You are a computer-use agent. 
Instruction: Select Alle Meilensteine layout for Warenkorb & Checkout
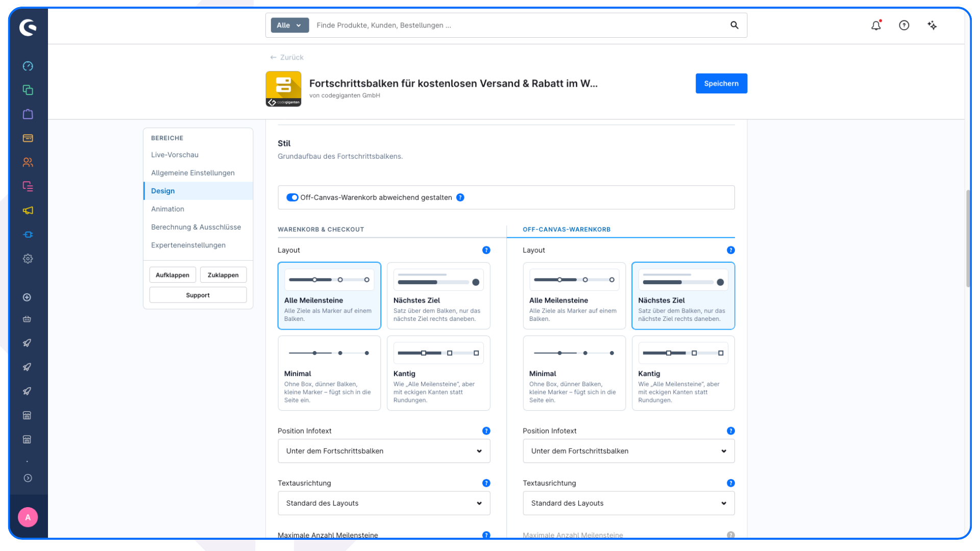click(x=329, y=296)
